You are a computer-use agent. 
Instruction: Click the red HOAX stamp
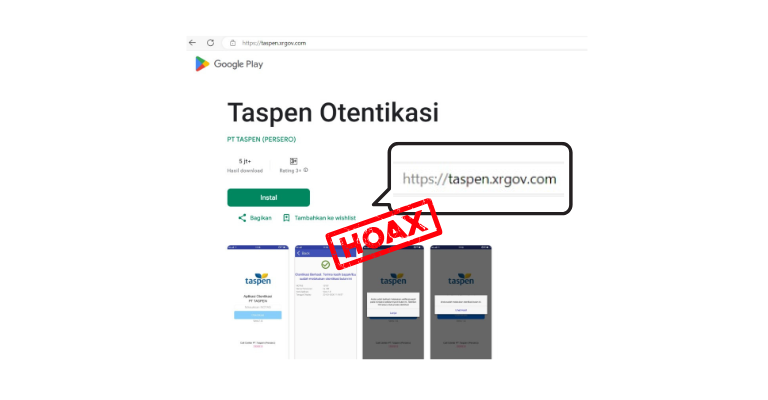(384, 233)
